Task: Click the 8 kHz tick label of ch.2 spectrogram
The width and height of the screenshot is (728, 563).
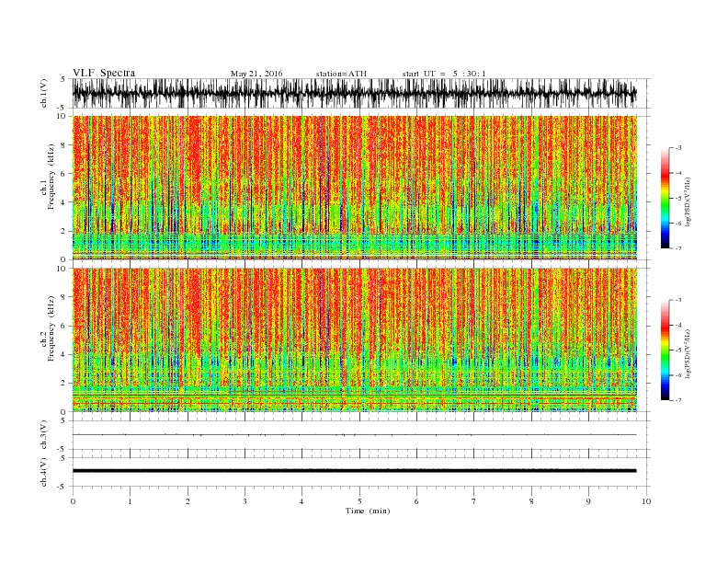Action: [63, 297]
